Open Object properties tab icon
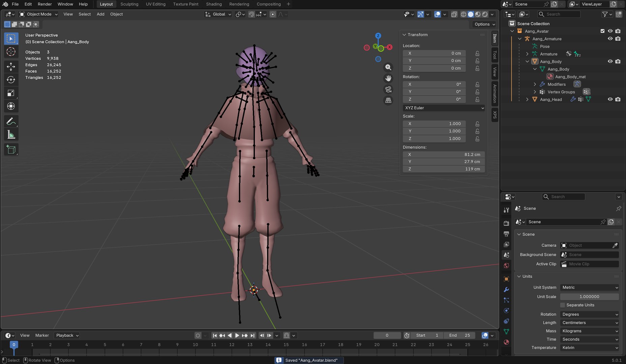The height and width of the screenshot is (364, 626). [506, 279]
